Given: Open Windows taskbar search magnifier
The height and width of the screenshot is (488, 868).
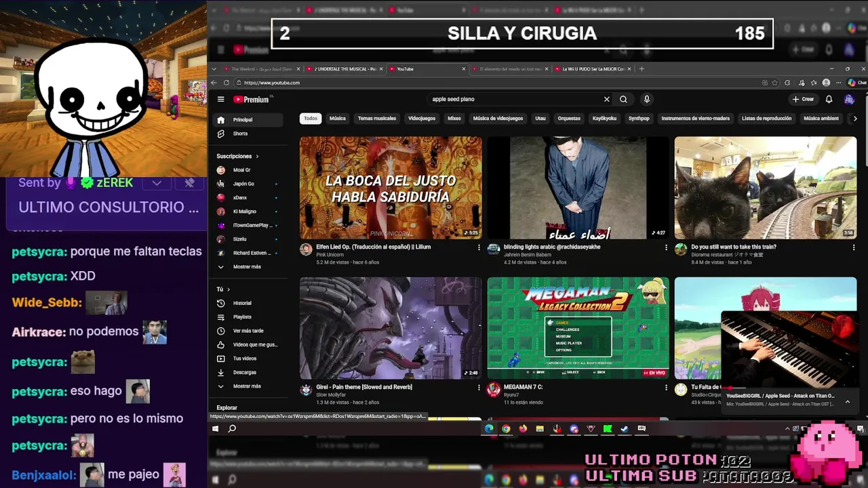Looking at the screenshot, I should coord(232,428).
